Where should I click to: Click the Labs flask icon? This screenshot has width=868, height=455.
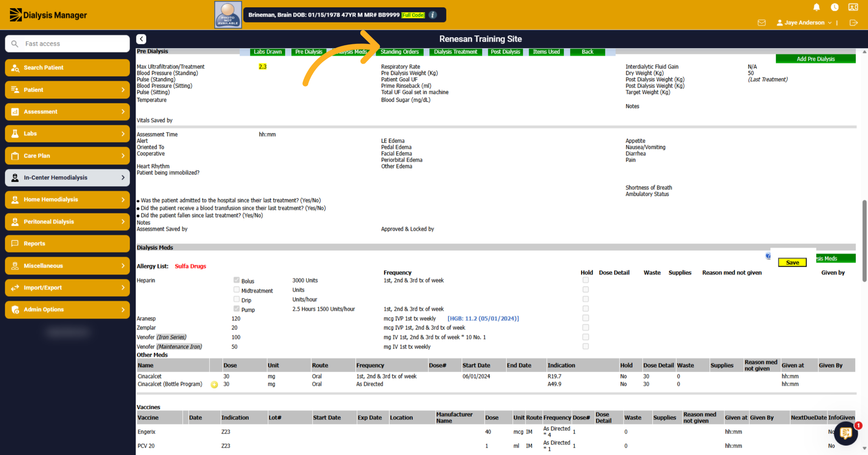click(x=15, y=134)
